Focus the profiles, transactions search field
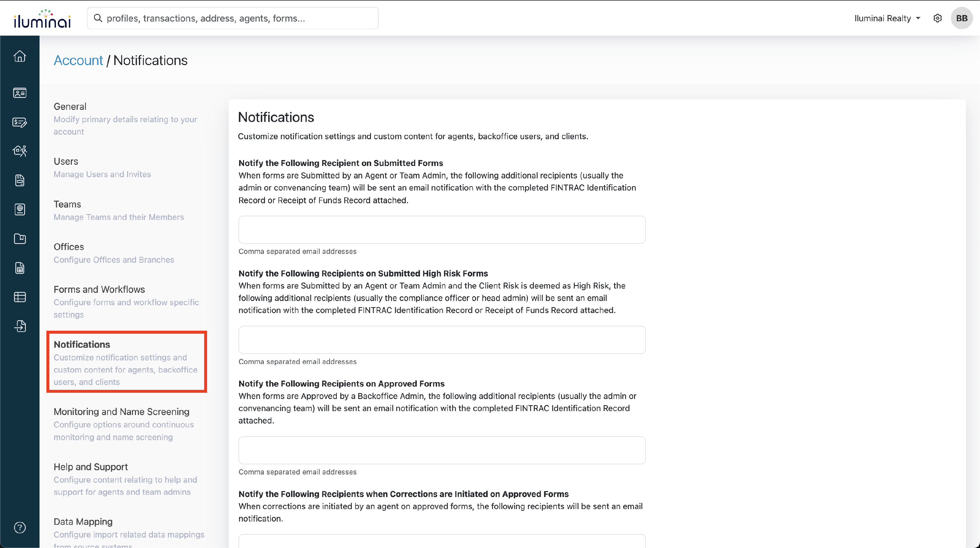Screen dimensions: 980x548 click(233, 18)
